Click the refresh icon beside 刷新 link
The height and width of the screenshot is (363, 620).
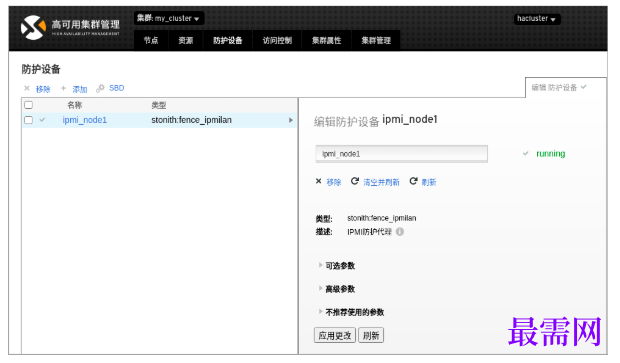pyautogui.click(x=413, y=181)
